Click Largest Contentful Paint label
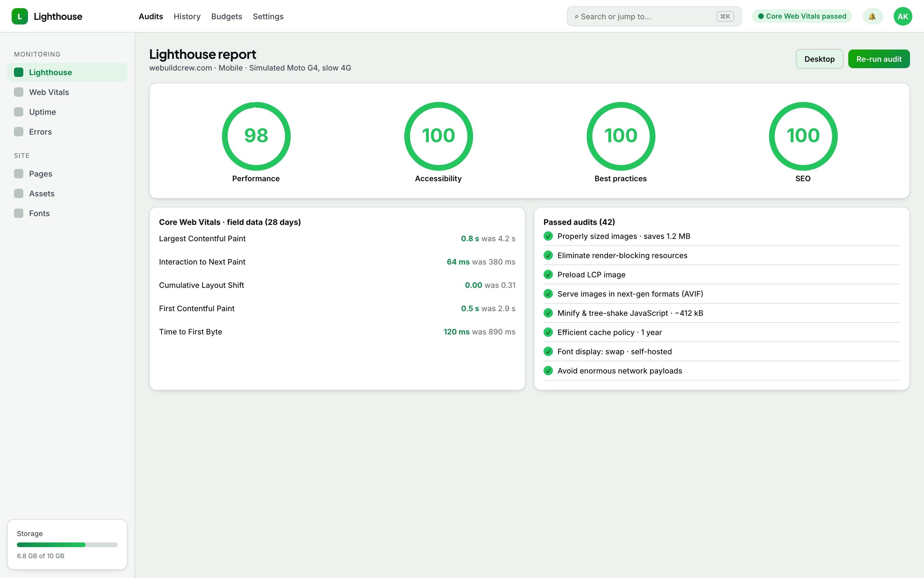This screenshot has width=924, height=578. click(202, 239)
